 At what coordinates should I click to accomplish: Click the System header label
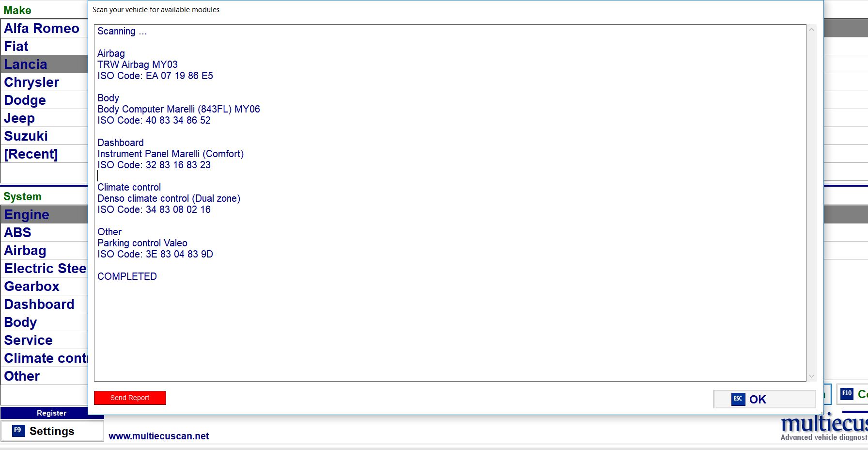22,197
